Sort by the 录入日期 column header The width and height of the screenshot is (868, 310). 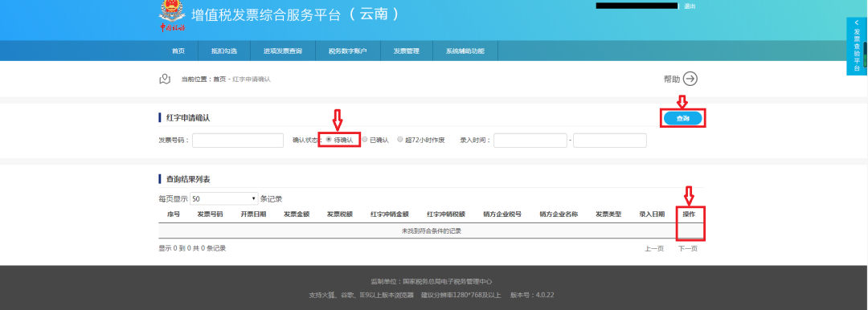click(652, 214)
